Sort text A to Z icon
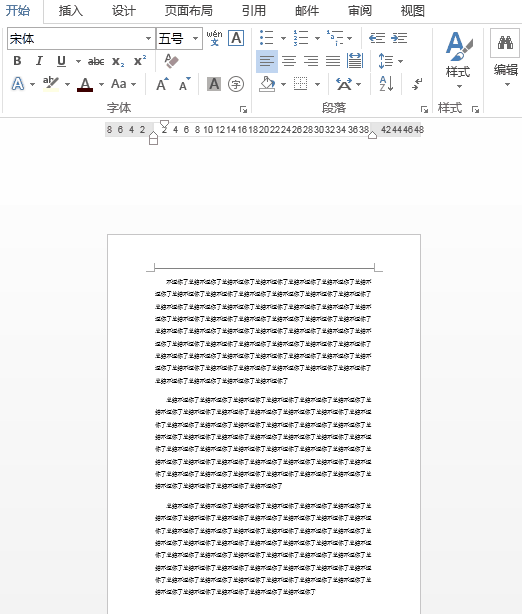 click(386, 84)
